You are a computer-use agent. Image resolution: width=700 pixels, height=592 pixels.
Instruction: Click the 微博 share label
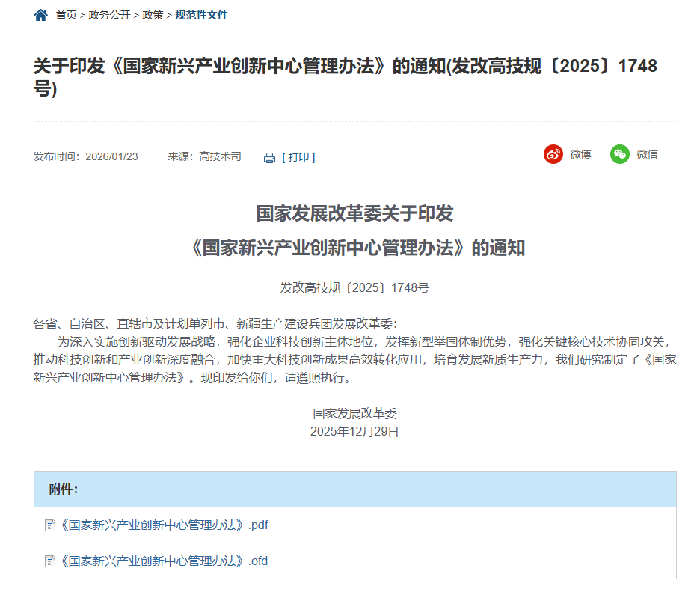(x=580, y=155)
